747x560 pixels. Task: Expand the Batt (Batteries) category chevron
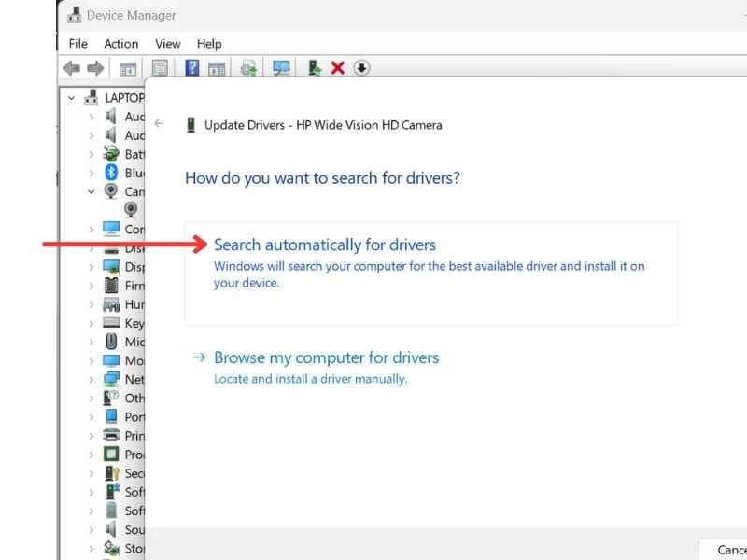[x=91, y=154]
